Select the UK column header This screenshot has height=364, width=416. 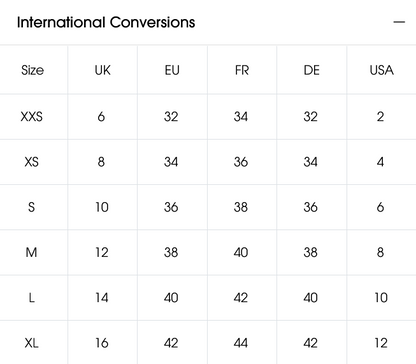click(102, 70)
